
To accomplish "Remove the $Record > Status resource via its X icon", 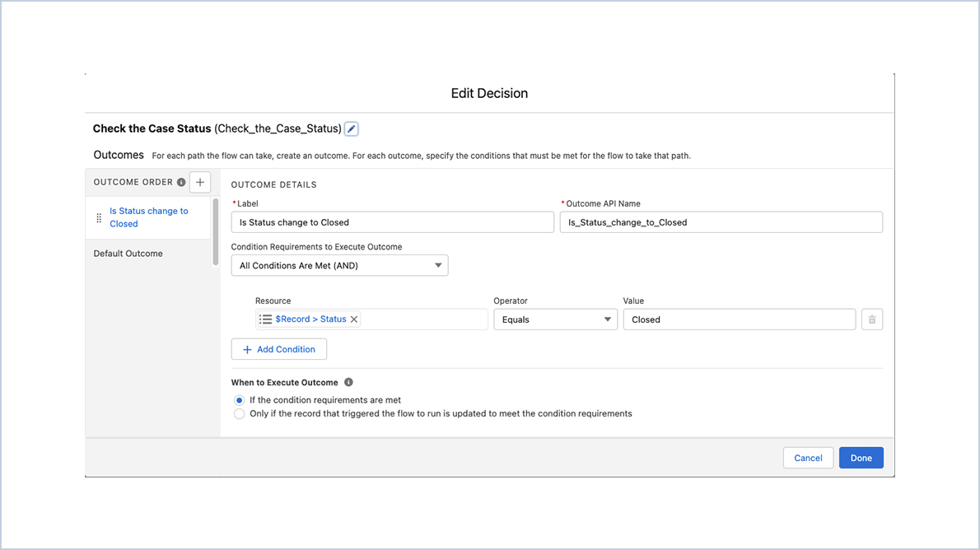I will coord(353,319).
